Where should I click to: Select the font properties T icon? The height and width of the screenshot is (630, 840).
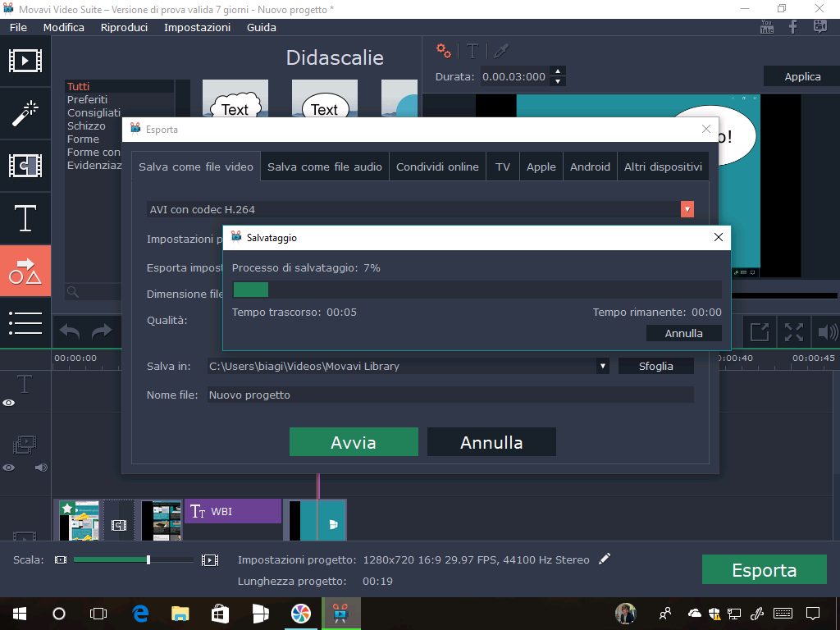(472, 52)
